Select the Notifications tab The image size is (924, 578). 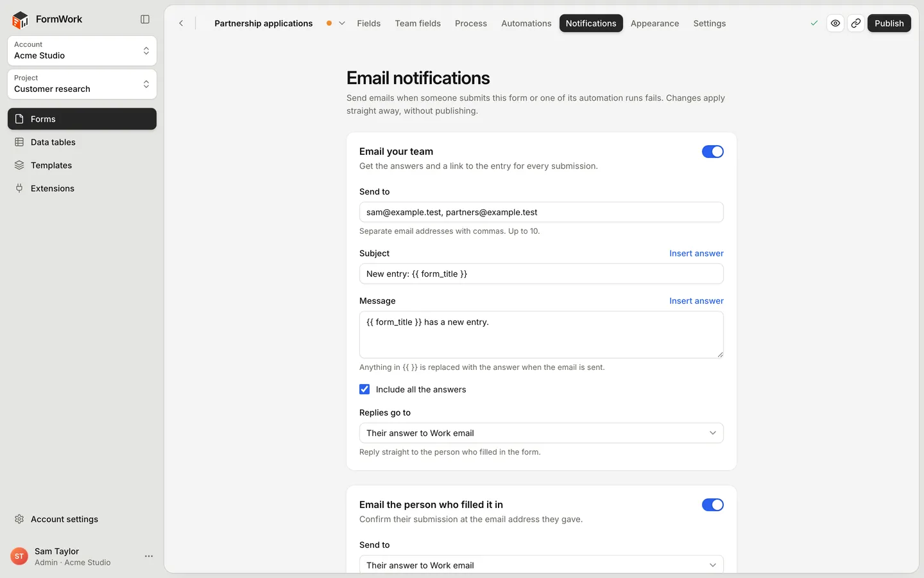(591, 23)
